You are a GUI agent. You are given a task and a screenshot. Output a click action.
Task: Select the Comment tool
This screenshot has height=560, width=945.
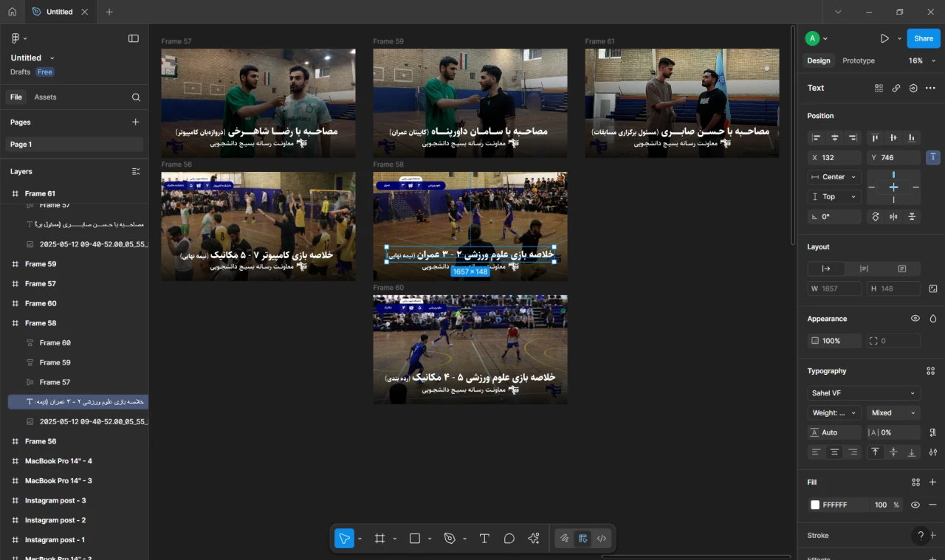click(509, 539)
